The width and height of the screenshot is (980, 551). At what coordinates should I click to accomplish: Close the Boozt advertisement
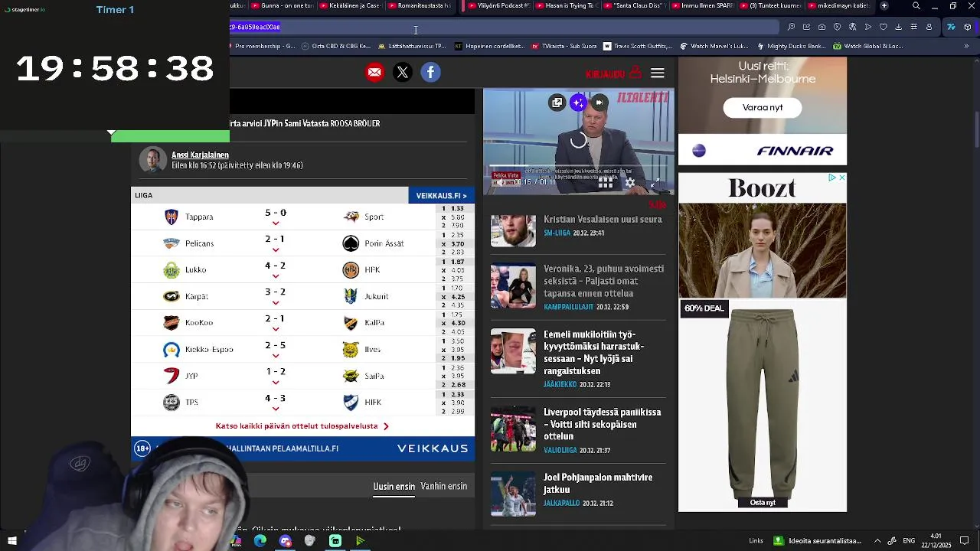(x=841, y=178)
